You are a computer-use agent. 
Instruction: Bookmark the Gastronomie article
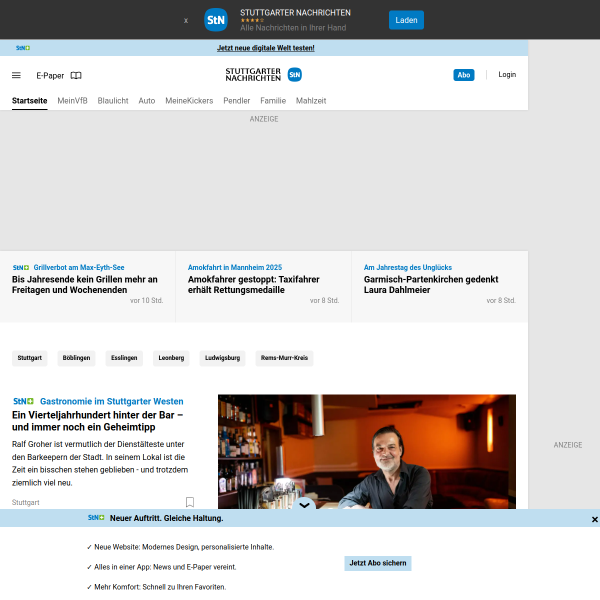pos(190,502)
